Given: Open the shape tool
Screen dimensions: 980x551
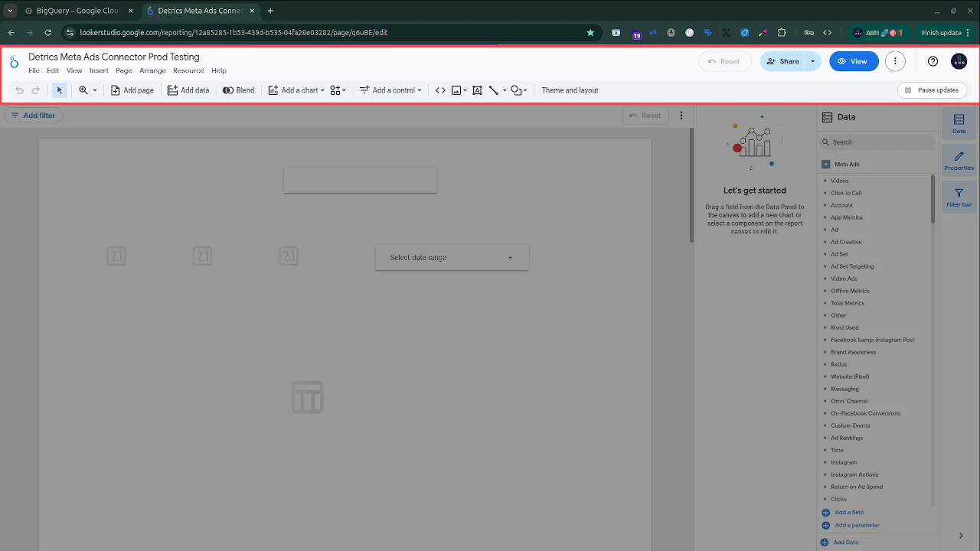Looking at the screenshot, I should 517,90.
